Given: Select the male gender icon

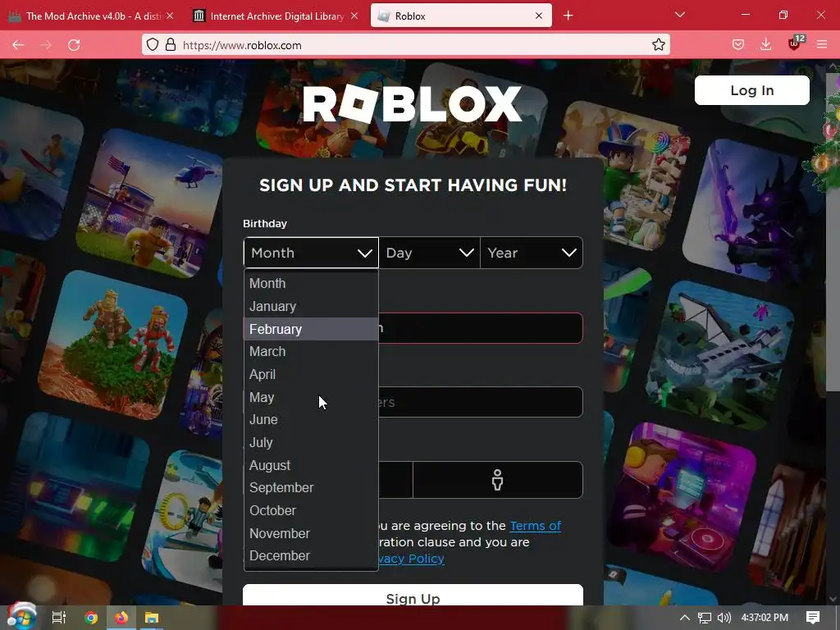Looking at the screenshot, I should click(x=498, y=480).
